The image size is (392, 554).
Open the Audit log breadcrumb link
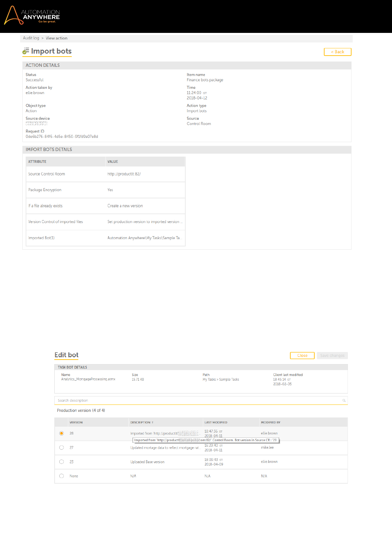click(x=31, y=38)
